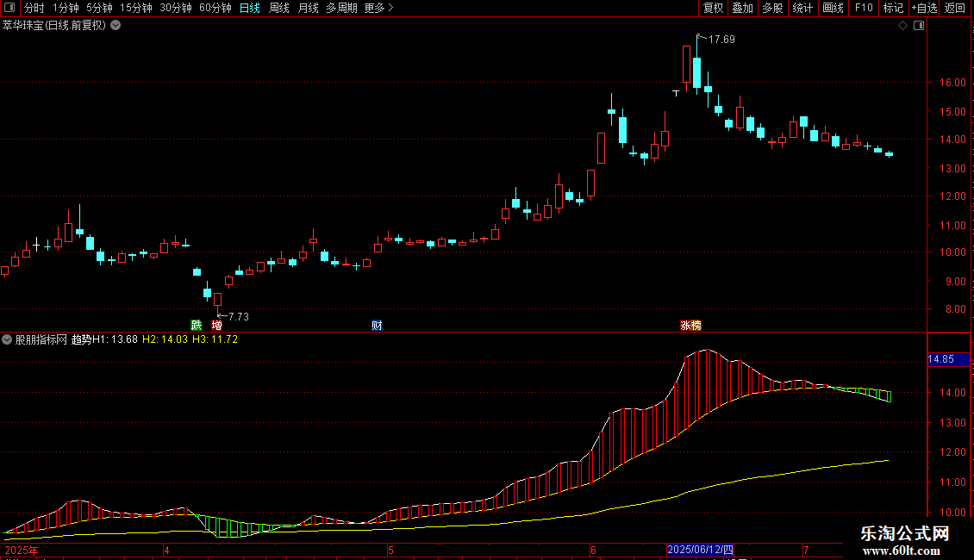Switch to 分时 intraday chart
This screenshot has width=974, height=560.
pos(34,8)
